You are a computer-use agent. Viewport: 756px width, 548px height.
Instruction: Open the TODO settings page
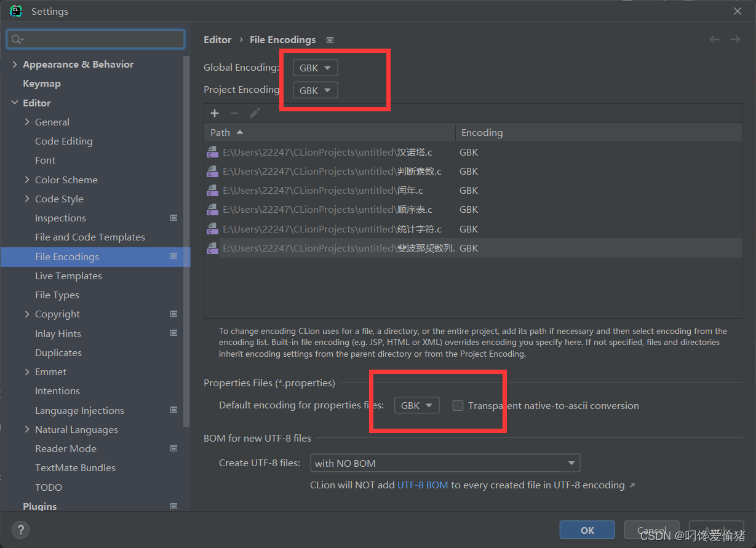tap(49, 487)
